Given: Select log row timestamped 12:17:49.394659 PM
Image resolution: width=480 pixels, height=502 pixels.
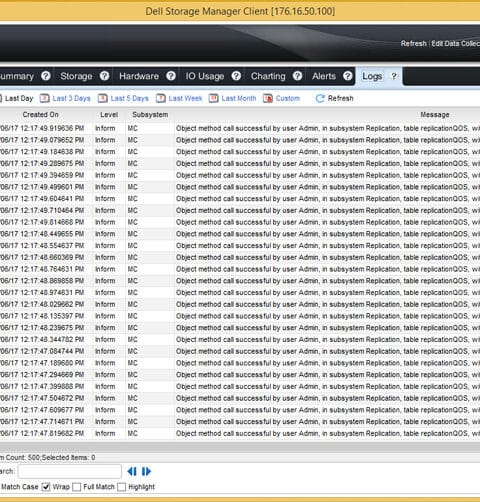Looking at the screenshot, I should point(240,175).
